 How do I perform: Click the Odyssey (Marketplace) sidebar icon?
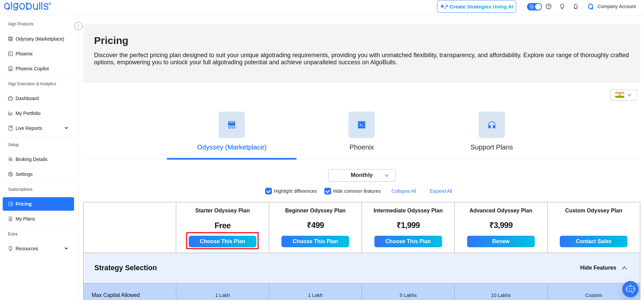[x=10, y=39]
